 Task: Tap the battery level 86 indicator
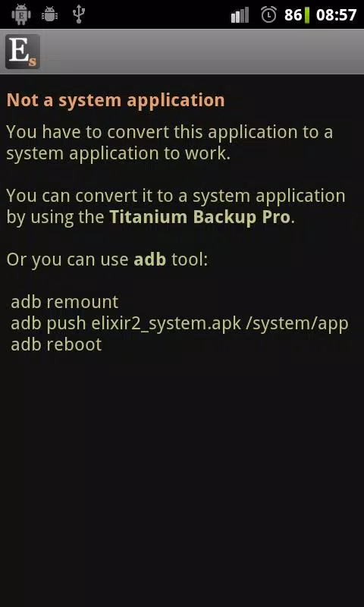point(297,15)
